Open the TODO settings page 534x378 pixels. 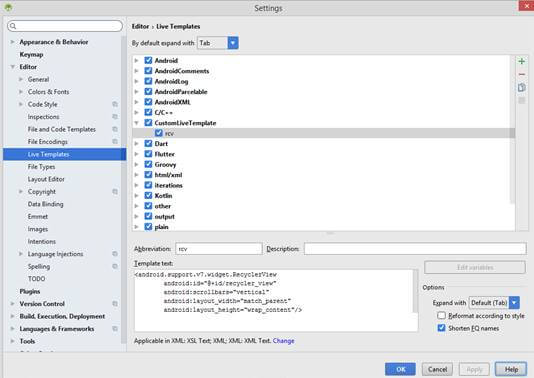(x=36, y=279)
